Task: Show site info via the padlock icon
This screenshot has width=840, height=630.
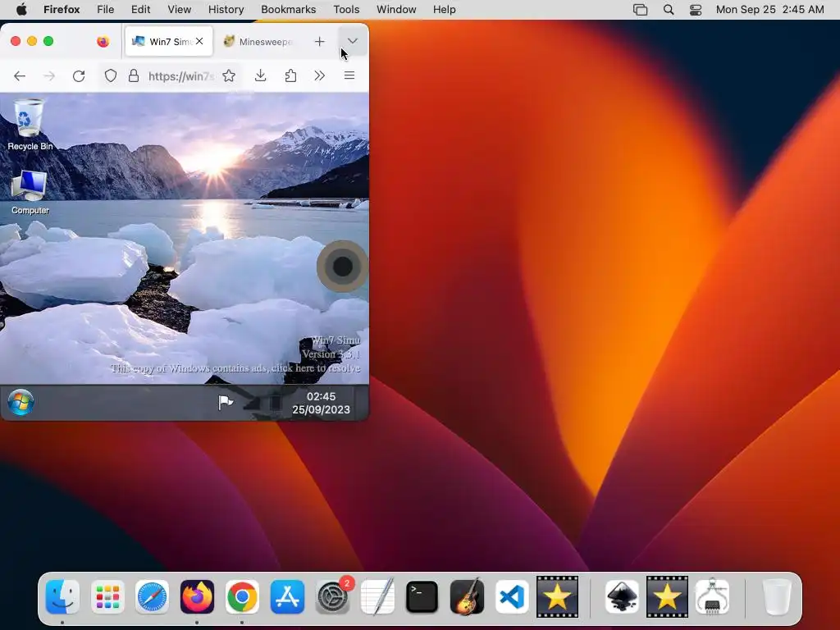Action: 134,76
